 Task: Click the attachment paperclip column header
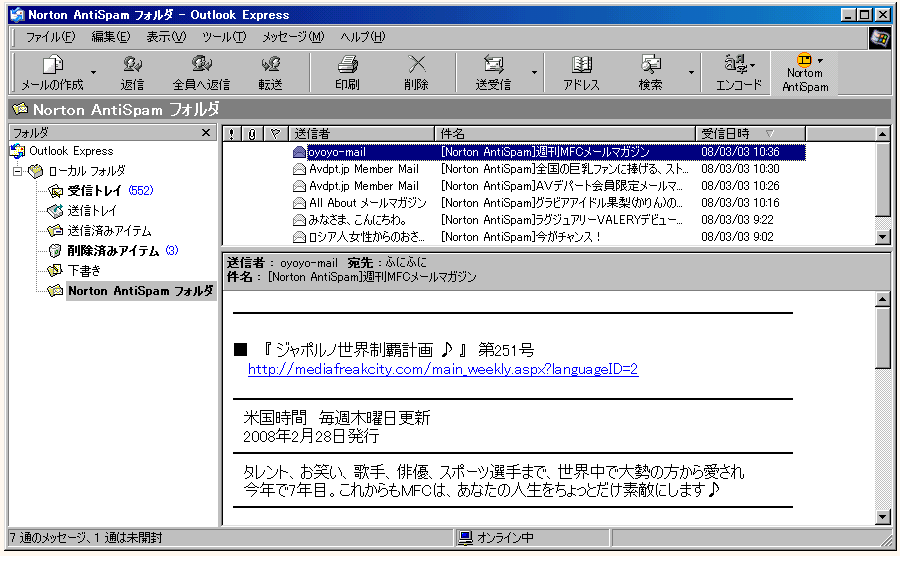pos(252,134)
